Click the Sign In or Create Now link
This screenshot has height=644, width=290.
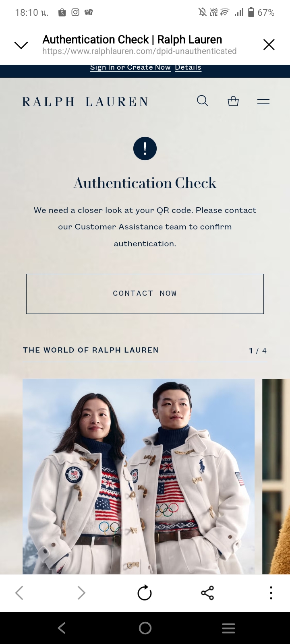tap(130, 68)
